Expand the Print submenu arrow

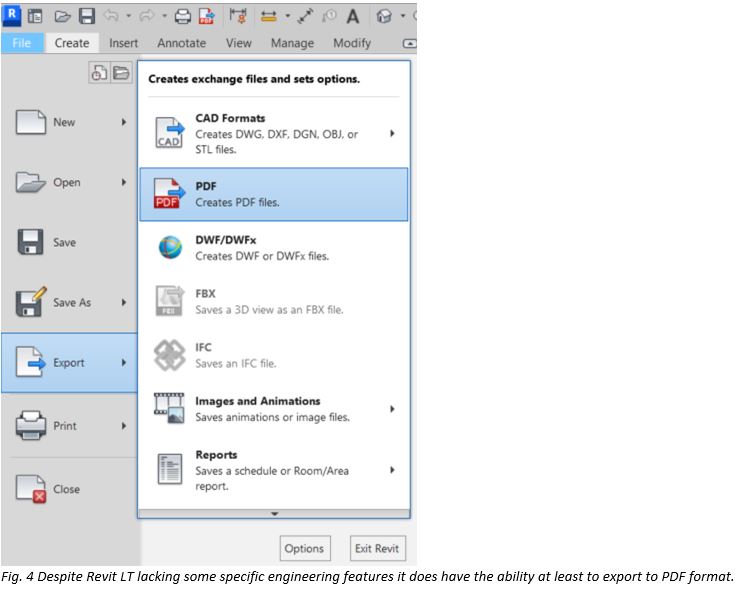124,426
